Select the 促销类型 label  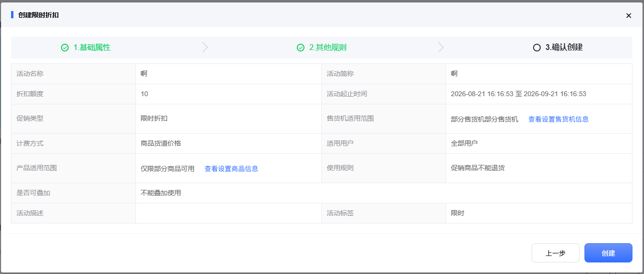click(x=30, y=119)
